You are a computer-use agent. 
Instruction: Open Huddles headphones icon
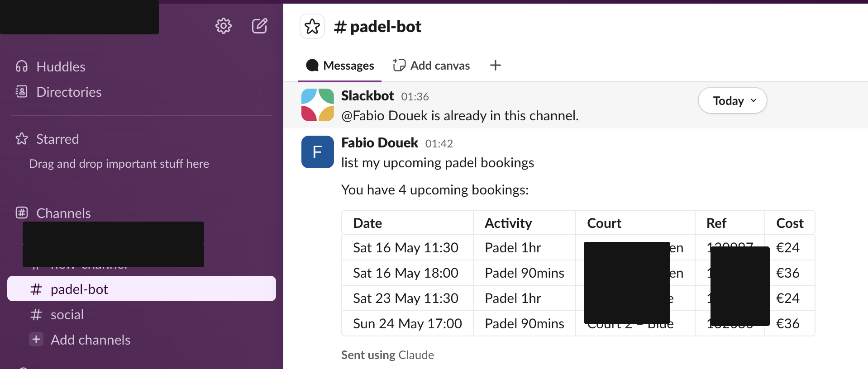(x=22, y=66)
